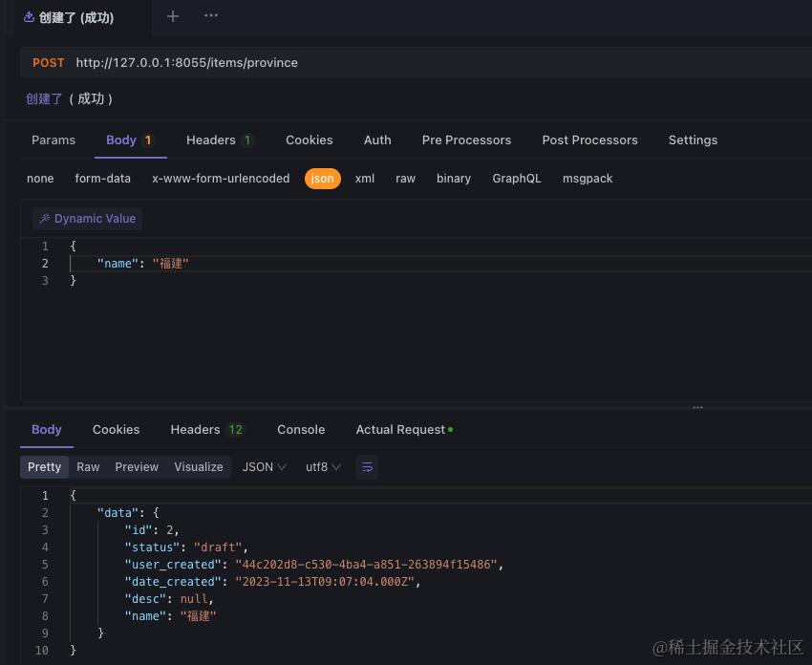Screen dimensions: 812x665
Task: Open the utf8 encoding dropdown
Action: point(323,467)
